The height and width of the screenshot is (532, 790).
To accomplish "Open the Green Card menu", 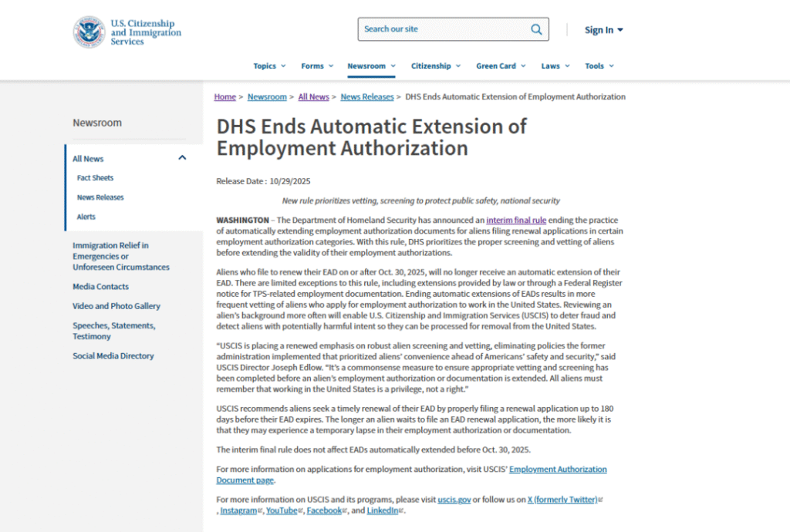I will click(501, 66).
